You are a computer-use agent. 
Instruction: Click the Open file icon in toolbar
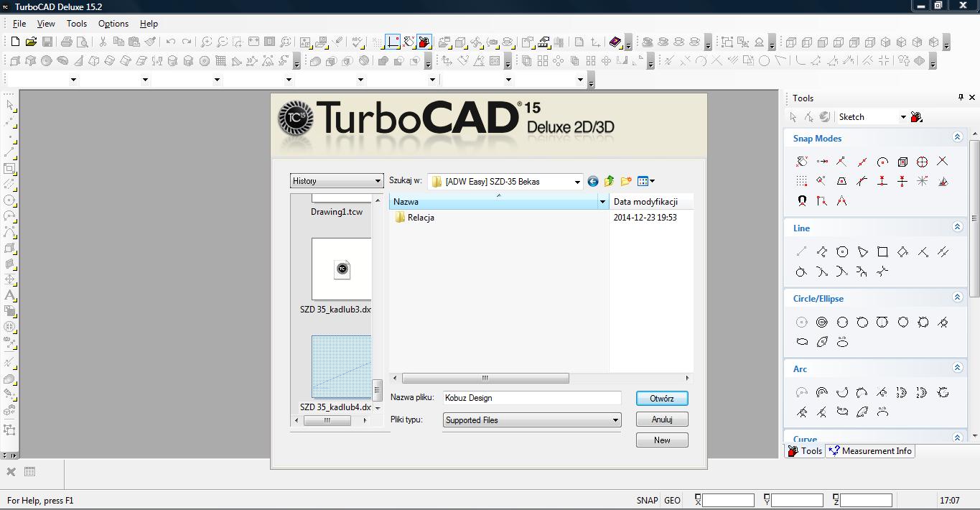31,42
